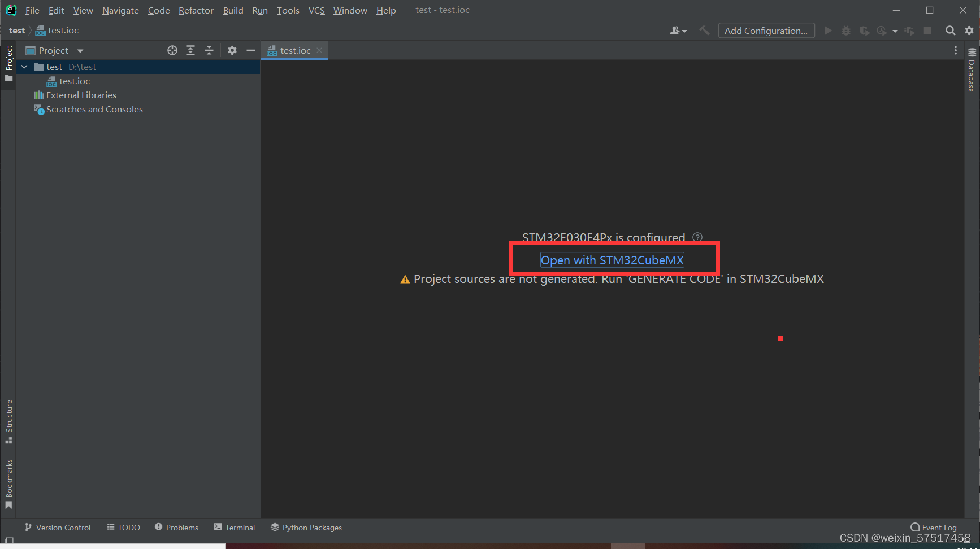Toggle Database tool window sidebar button
This screenshot has width=980, height=549.
(972, 70)
